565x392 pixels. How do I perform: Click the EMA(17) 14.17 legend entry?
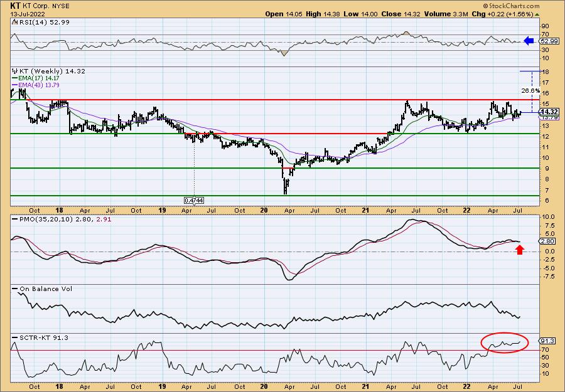(39, 78)
